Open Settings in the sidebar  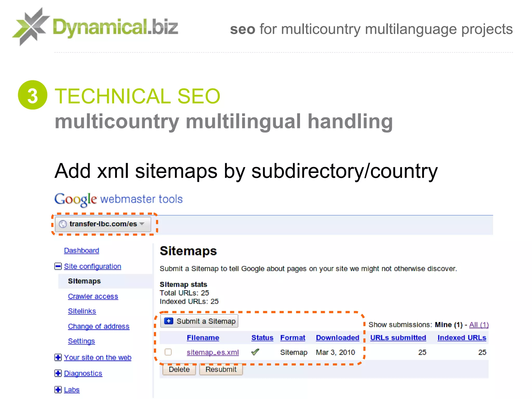pos(81,341)
